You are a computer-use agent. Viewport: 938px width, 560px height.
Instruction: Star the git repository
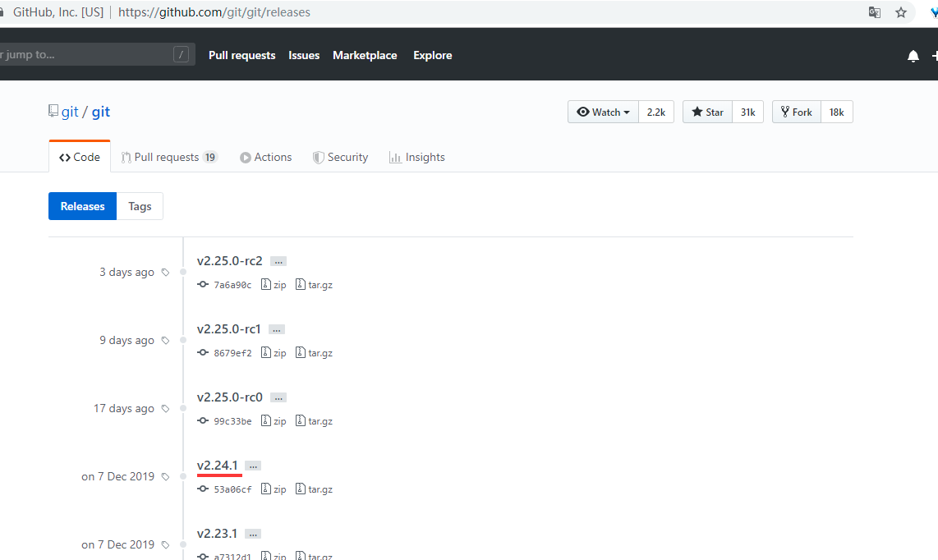coord(707,112)
